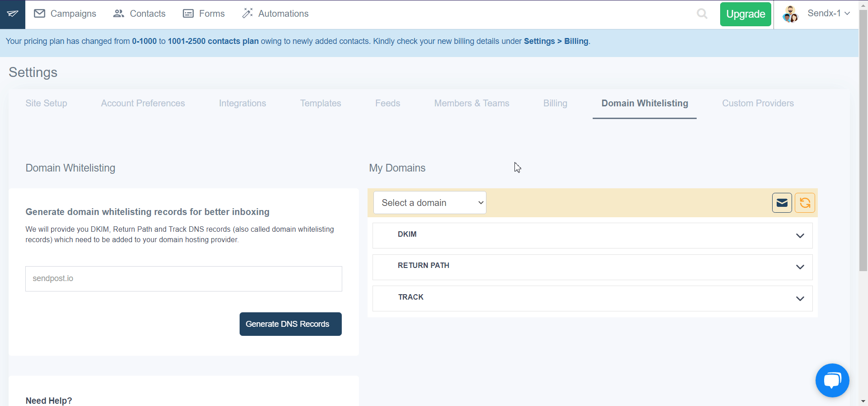Image resolution: width=868 pixels, height=406 pixels.
Task: Open the Select a domain dropdown
Action: [x=429, y=203]
